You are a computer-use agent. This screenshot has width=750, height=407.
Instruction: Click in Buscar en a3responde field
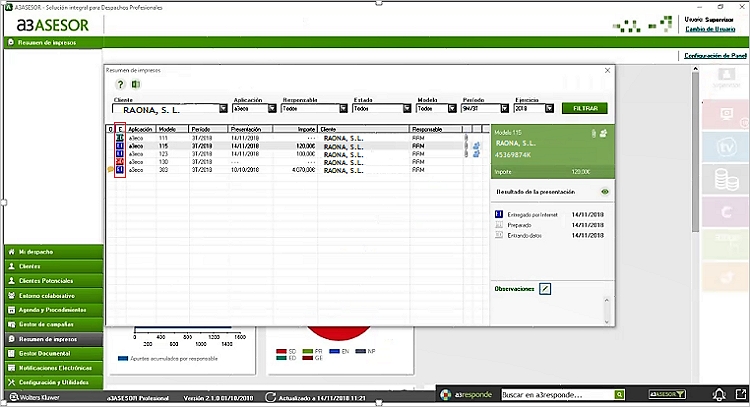pos(557,395)
